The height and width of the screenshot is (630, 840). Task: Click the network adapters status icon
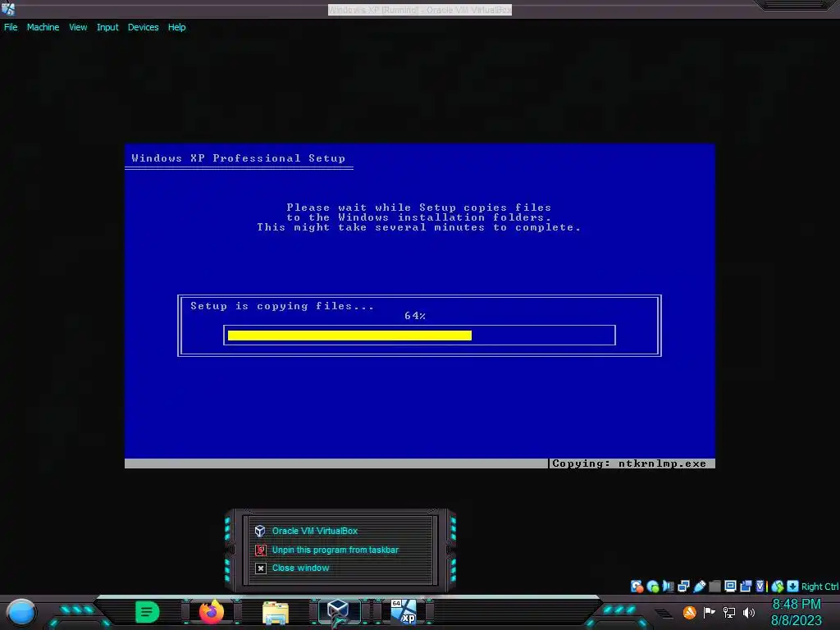click(x=683, y=587)
